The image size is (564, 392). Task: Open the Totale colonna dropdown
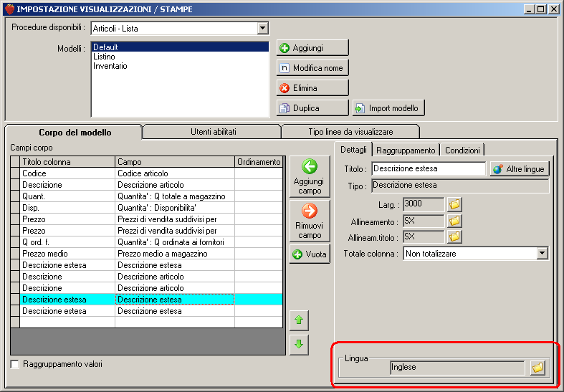tap(542, 253)
